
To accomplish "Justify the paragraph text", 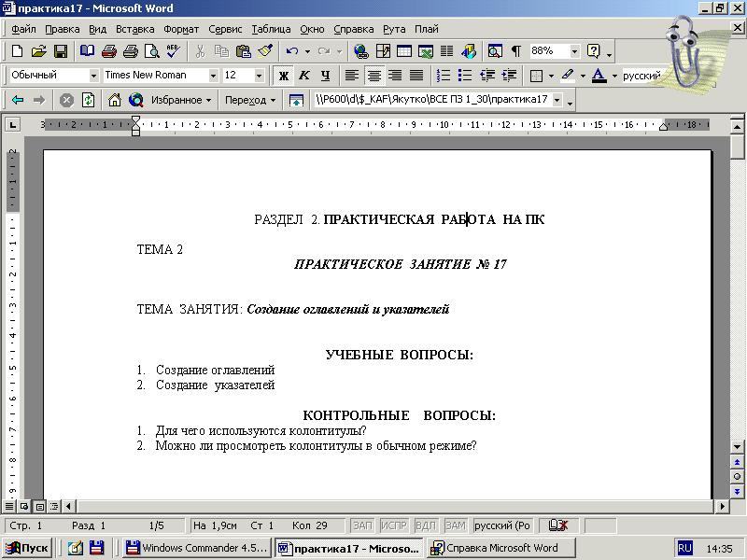I will click(x=416, y=76).
